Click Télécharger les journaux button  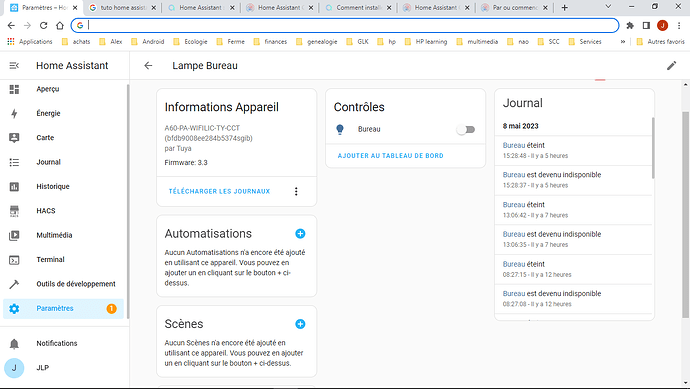click(219, 191)
